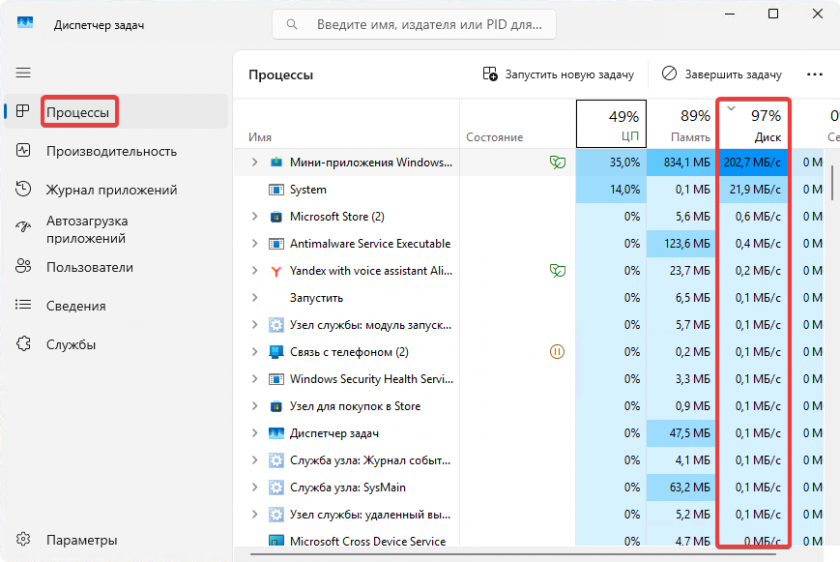
Task: Expand the Связь с телефоном (2) group
Action: coord(254,352)
